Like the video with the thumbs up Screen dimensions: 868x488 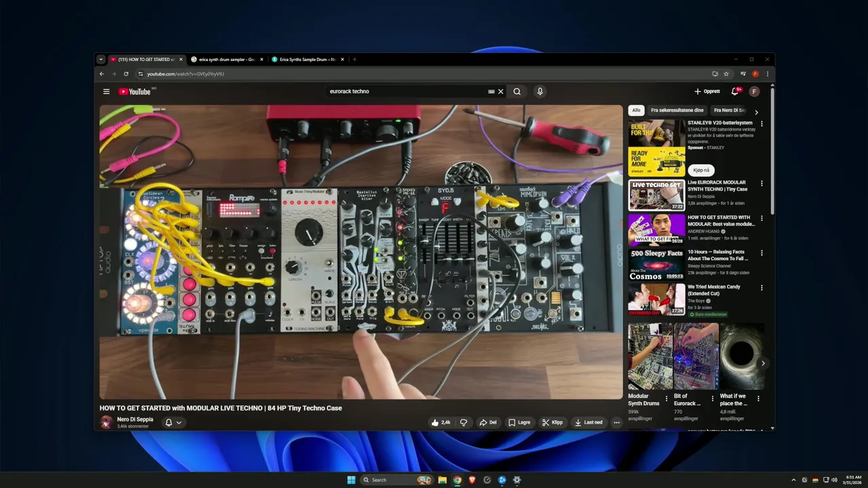441,422
